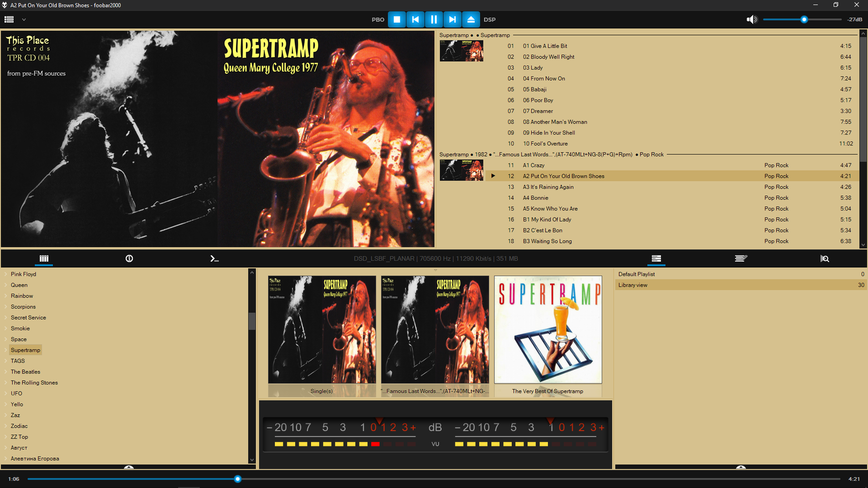This screenshot has width=868, height=488.
Task: Expand the Pink Floyd artist node
Action: (6, 274)
